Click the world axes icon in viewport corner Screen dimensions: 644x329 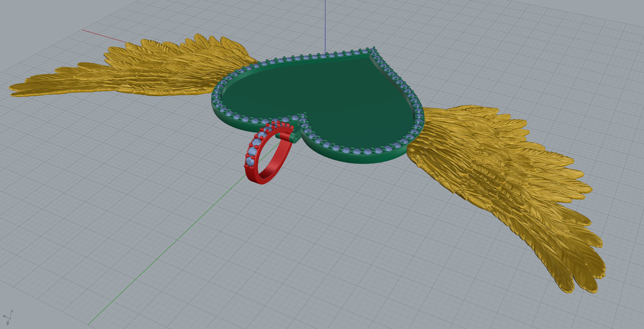coord(8,317)
